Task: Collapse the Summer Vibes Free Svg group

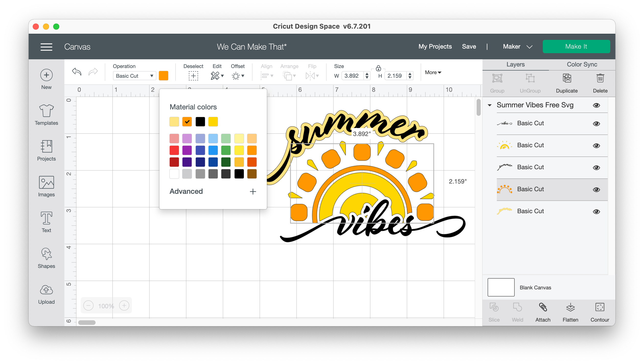Action: tap(489, 105)
